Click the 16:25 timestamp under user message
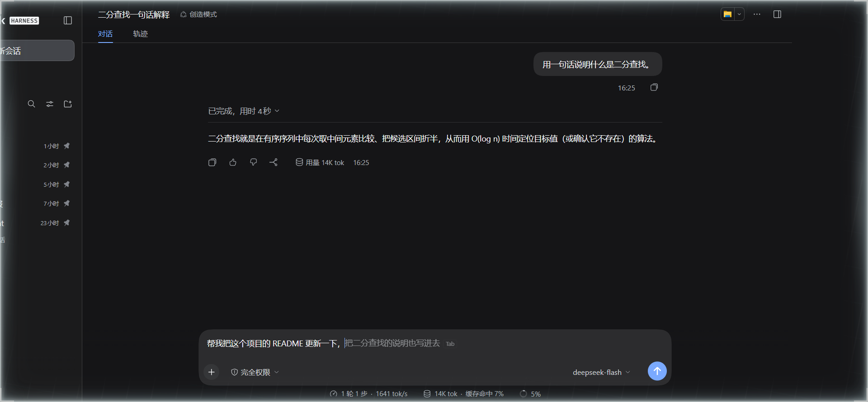The width and height of the screenshot is (868, 402). (x=627, y=88)
